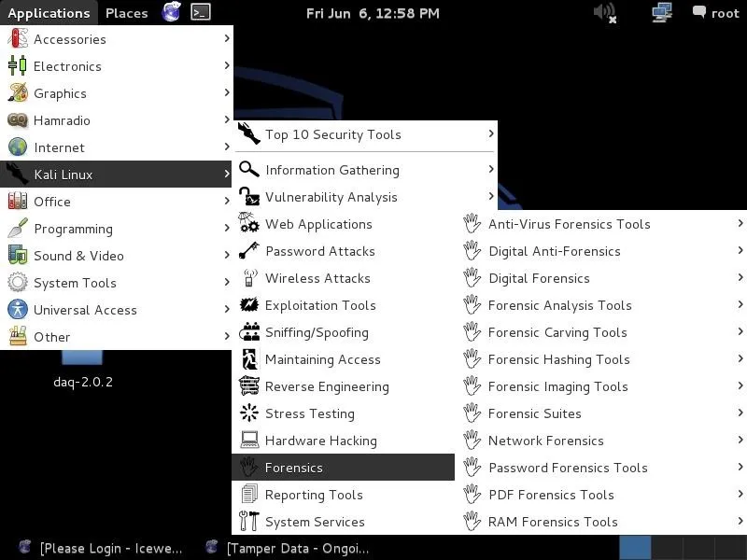
Task: Choose Sniffing/Spoofing from Kali menu
Action: (x=317, y=332)
